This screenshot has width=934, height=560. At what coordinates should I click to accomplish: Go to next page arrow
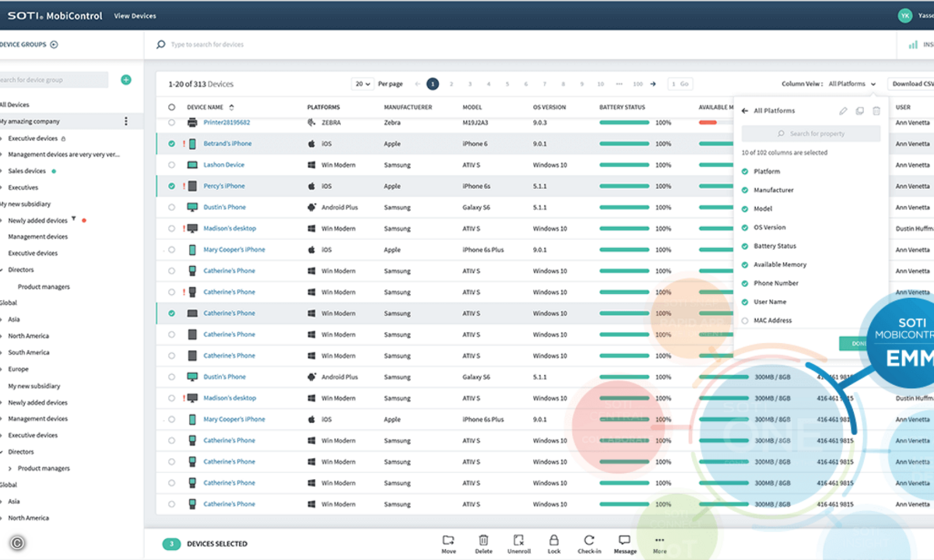coord(653,84)
